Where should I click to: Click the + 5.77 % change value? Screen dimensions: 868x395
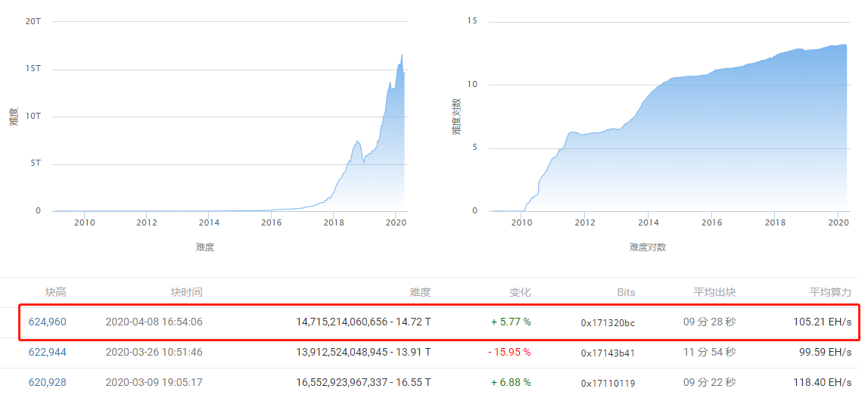(x=511, y=322)
